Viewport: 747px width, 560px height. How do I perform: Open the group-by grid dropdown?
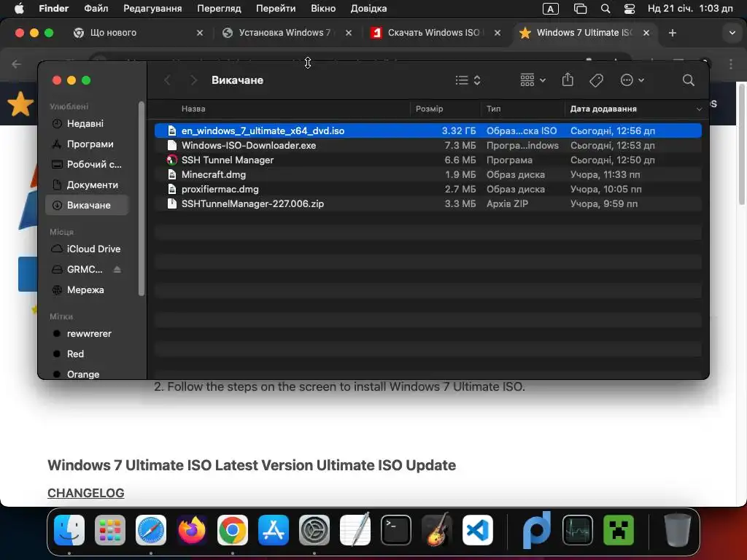[533, 80]
